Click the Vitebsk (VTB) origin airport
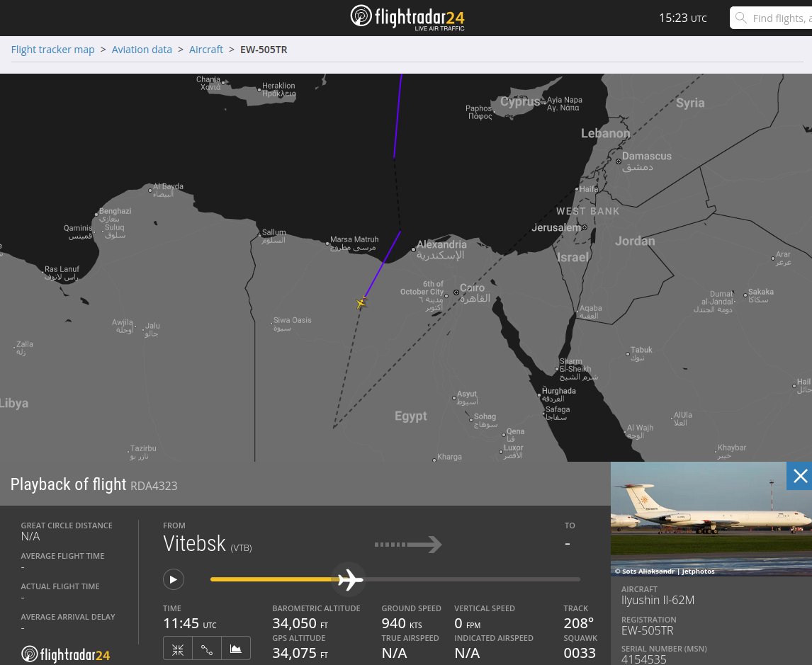 pyautogui.click(x=207, y=544)
